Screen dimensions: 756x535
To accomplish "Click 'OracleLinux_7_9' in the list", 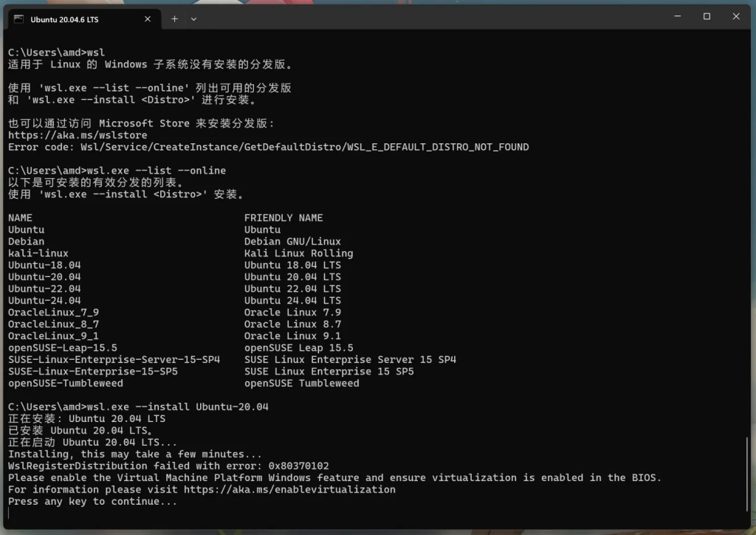I will (x=53, y=313).
